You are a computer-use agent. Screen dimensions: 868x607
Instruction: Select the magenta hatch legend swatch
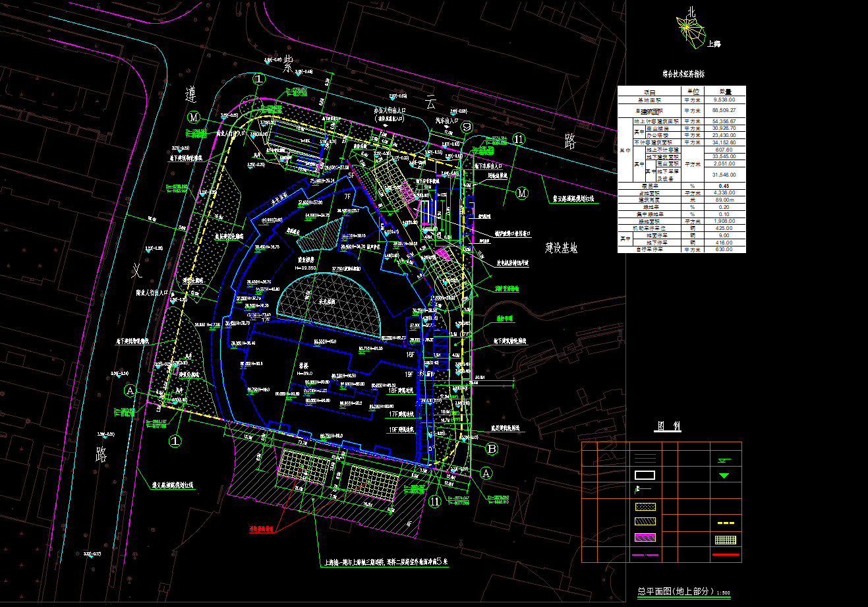click(x=645, y=538)
